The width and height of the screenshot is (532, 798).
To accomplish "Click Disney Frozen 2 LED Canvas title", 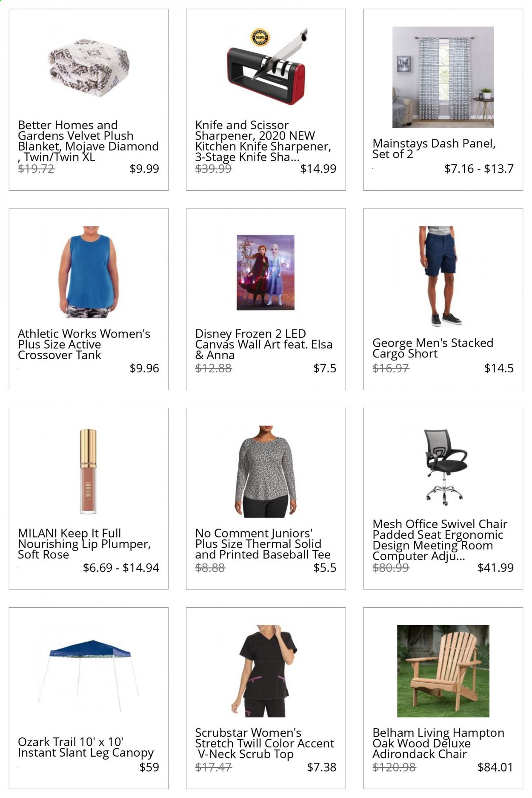I will tap(264, 344).
